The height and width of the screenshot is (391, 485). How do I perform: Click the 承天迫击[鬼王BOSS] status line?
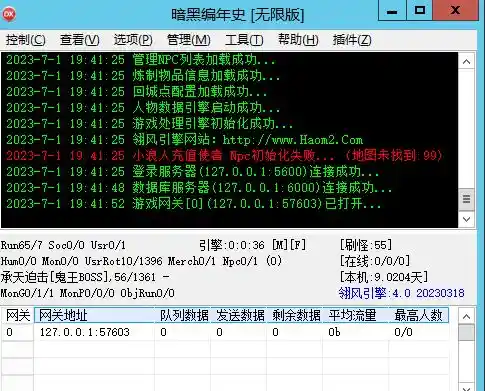tap(85, 277)
